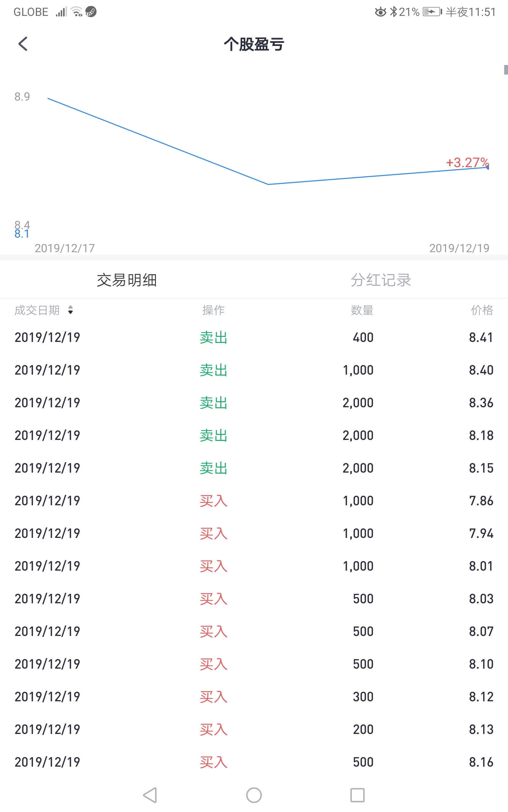508x812 pixels.
Task: Tap the Wi-Fi status icon
Action: (77, 12)
